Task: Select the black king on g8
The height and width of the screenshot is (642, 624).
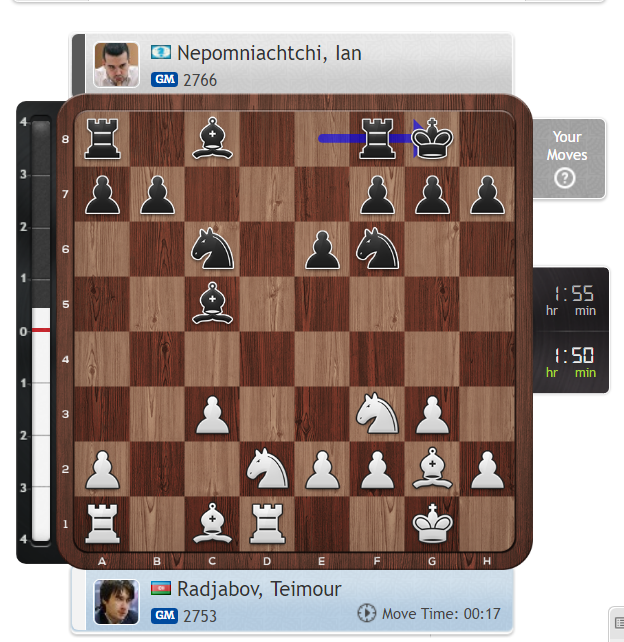Action: point(432,138)
